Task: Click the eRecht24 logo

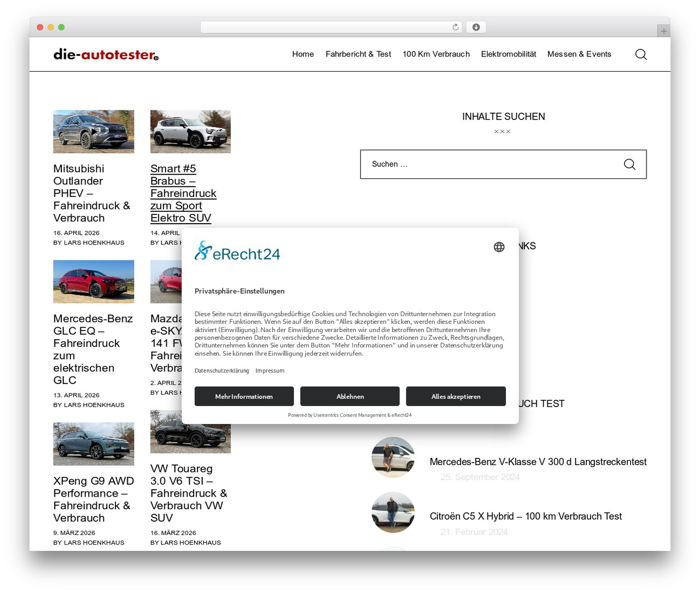Action: tap(237, 251)
